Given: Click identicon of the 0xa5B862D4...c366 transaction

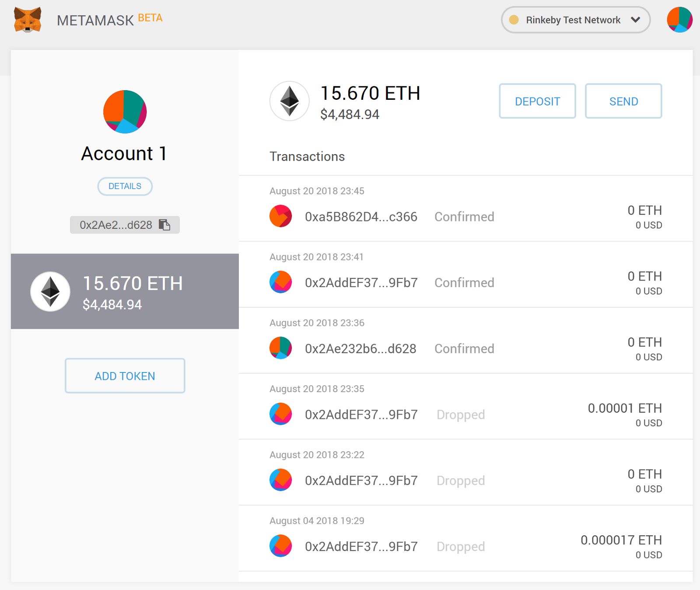Looking at the screenshot, I should coord(280,216).
